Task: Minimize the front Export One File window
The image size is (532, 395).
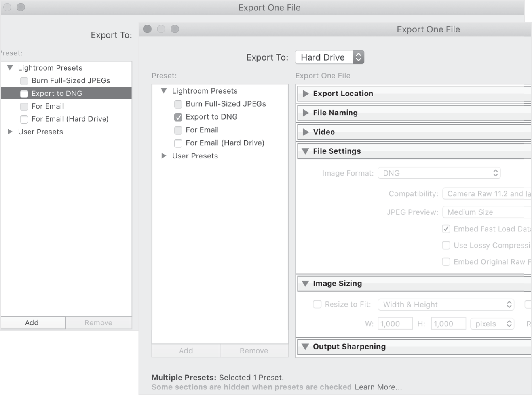Action: pyautogui.click(x=161, y=29)
